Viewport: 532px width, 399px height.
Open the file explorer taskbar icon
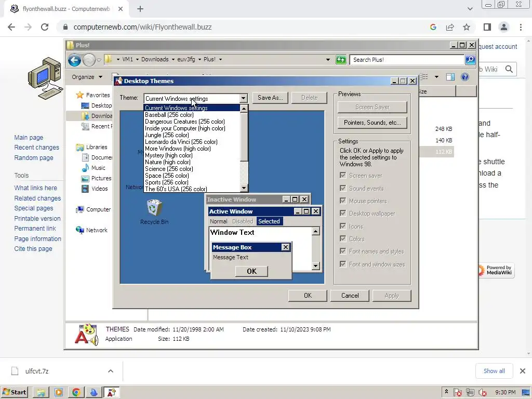point(41,393)
